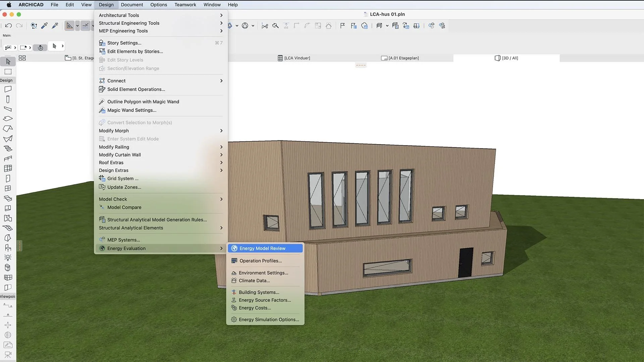644x362 pixels.
Task: Open Solid Element Operations dialog
Action: (136, 89)
